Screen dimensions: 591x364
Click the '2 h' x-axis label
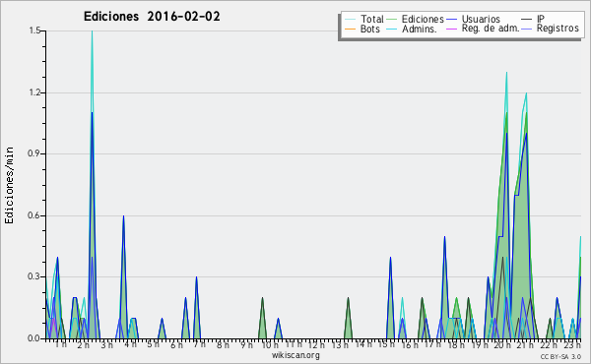pos(84,344)
